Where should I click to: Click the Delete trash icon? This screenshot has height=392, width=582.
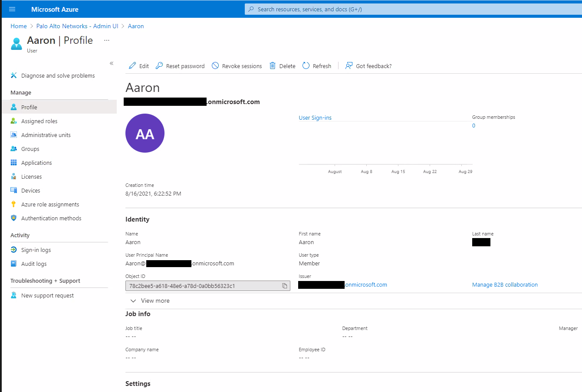(273, 66)
